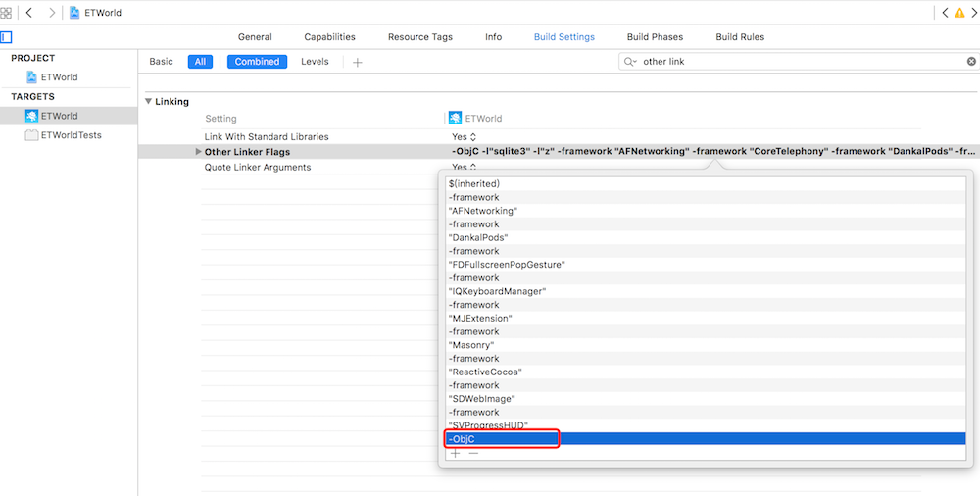The height and width of the screenshot is (496, 980).
Task: Go forward with the right chevron
Action: click(52, 13)
